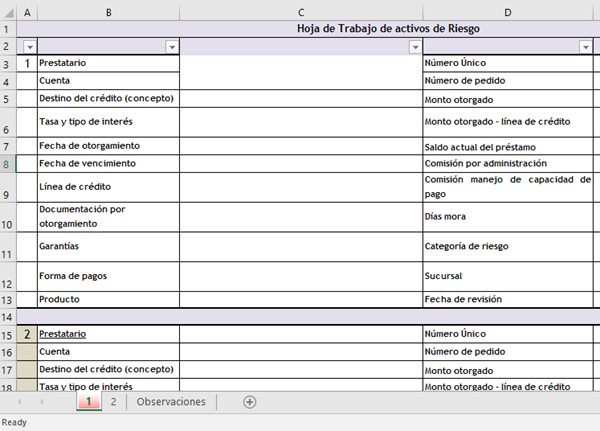
Task: Switch to the Observaciones sheet tab
Action: (171, 402)
